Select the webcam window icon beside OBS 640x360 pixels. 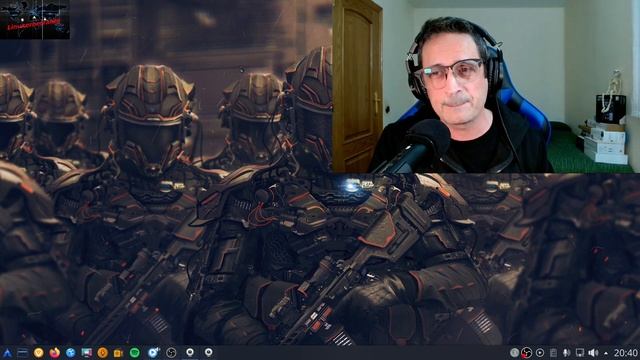pyautogui.click(x=190, y=353)
